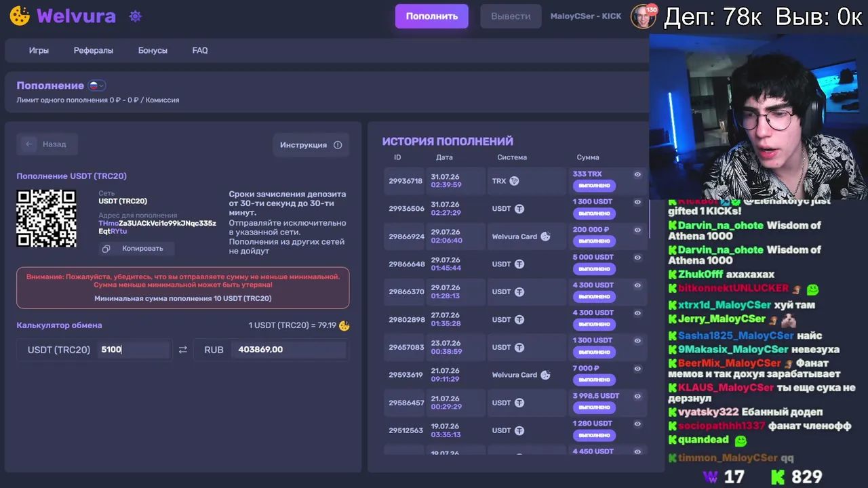
Task: Click the Система column header
Action: pyautogui.click(x=512, y=157)
